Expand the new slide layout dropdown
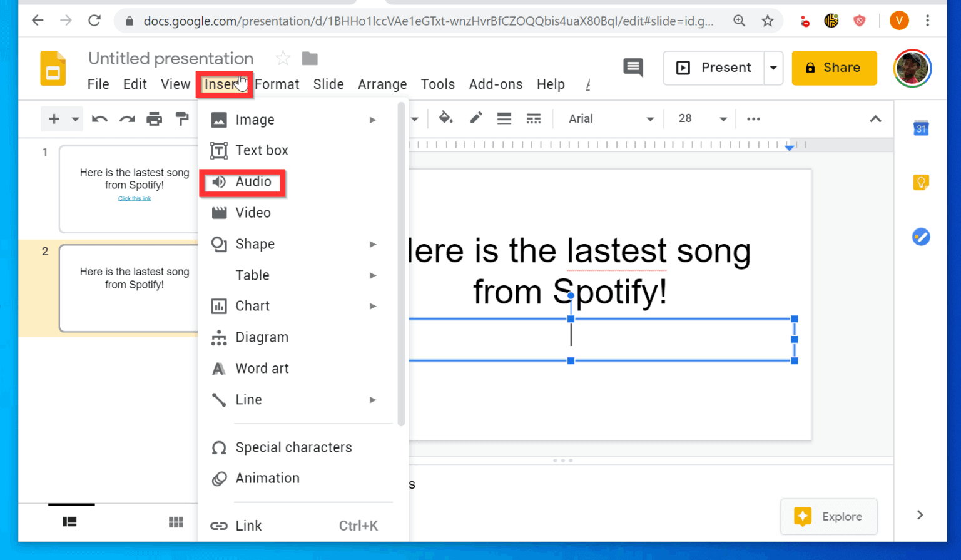The image size is (961, 560). click(x=75, y=119)
